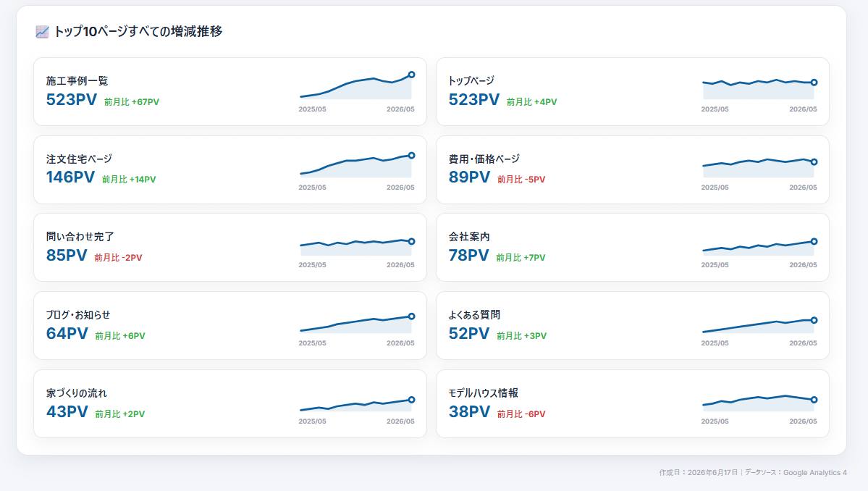Click the end marker on 費用・価格ページ sparkline
This screenshot has width=868, height=491.
814,162
